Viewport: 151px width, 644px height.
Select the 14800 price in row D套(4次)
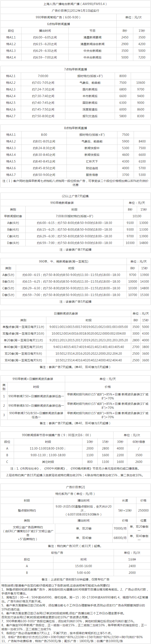(x=143, y=243)
